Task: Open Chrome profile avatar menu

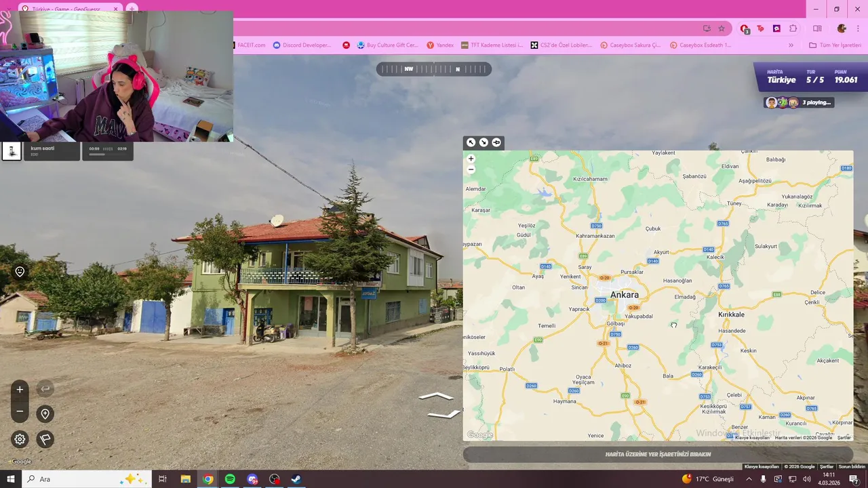Action: pyautogui.click(x=842, y=28)
